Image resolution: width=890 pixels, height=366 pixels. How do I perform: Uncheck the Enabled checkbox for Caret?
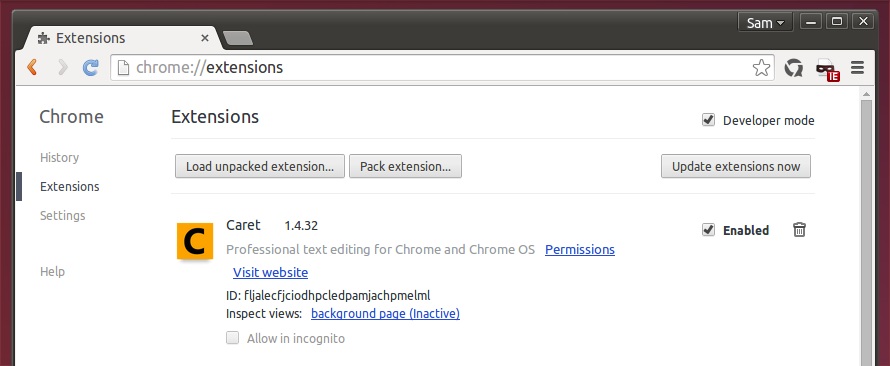point(708,230)
